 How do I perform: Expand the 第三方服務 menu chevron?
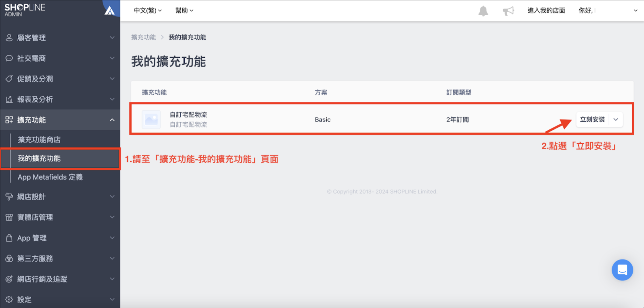point(112,258)
